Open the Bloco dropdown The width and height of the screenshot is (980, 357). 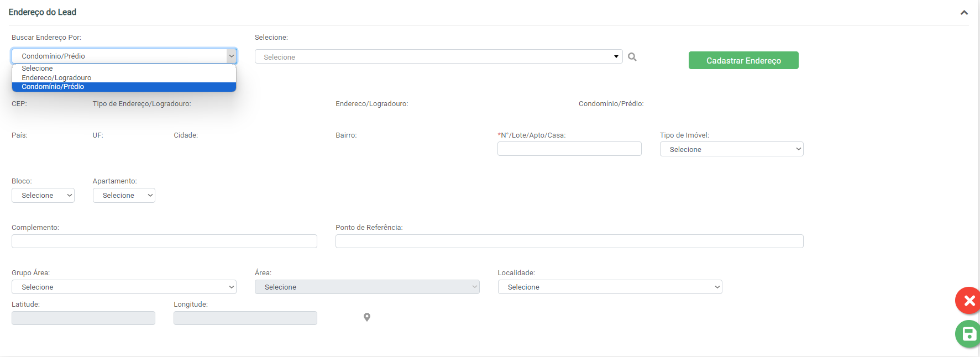tap(43, 196)
